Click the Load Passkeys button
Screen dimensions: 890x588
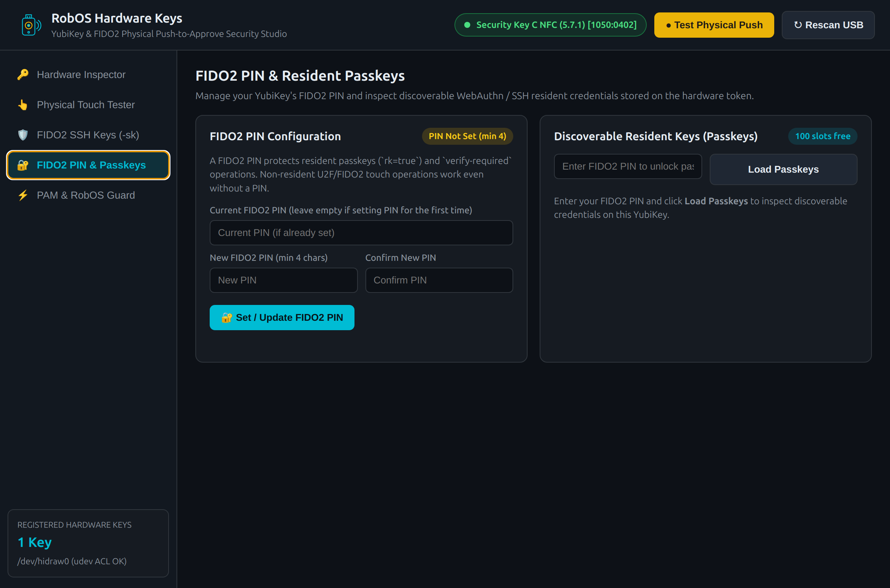(783, 169)
